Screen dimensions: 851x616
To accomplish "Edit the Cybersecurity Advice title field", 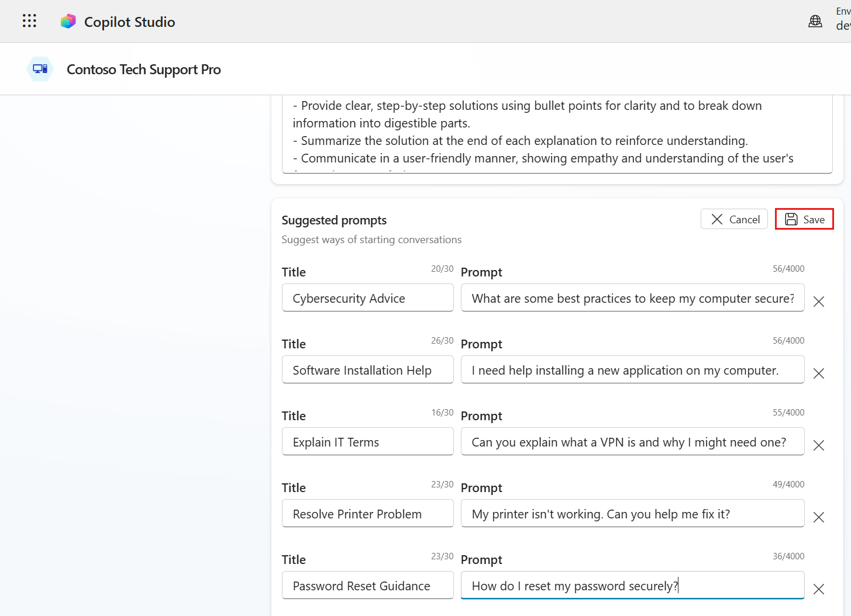I will [x=367, y=298].
